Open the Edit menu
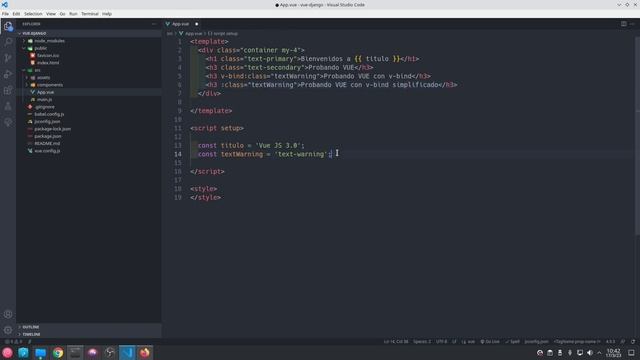 tap(16, 14)
